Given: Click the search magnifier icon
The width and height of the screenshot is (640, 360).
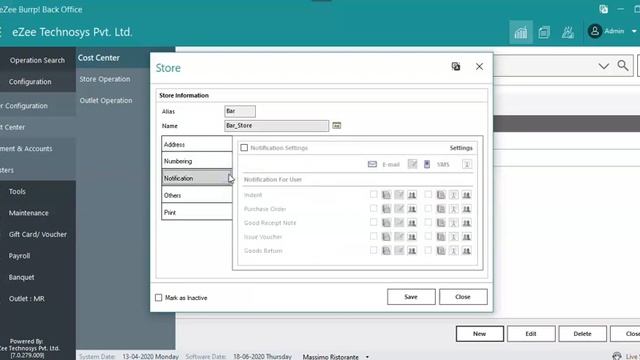Looking at the screenshot, I should click(623, 65).
